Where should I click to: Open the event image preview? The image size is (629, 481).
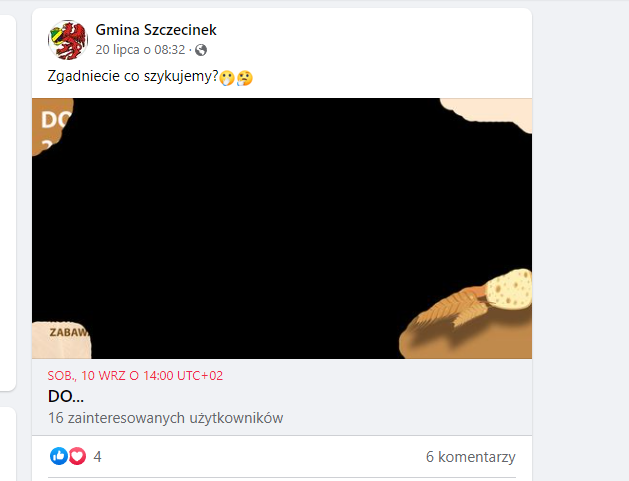tap(282, 228)
